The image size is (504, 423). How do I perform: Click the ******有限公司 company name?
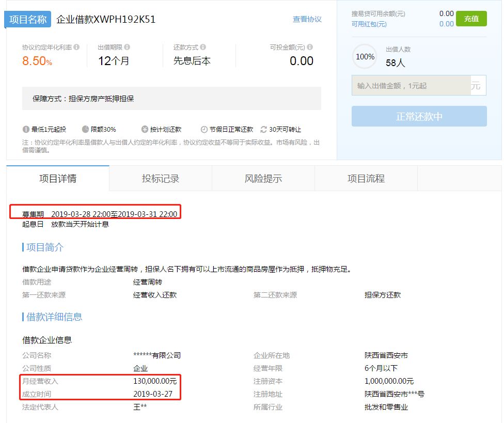point(157,355)
